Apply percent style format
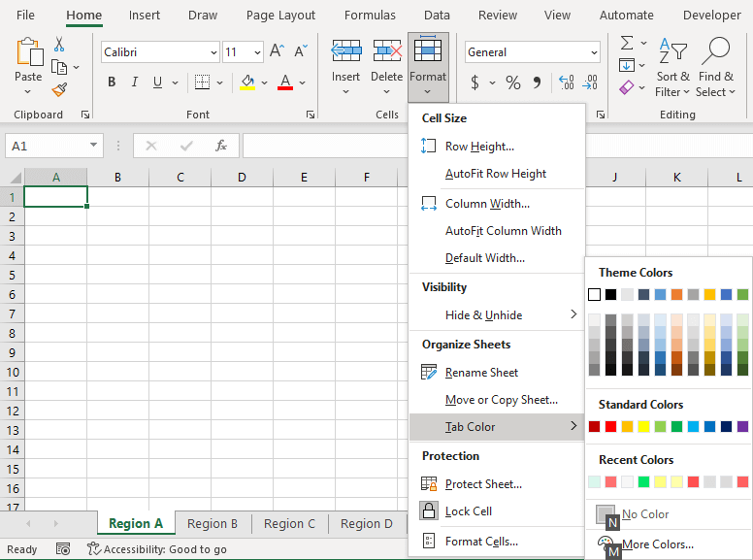Image resolution: width=753 pixels, height=560 pixels. (x=513, y=82)
